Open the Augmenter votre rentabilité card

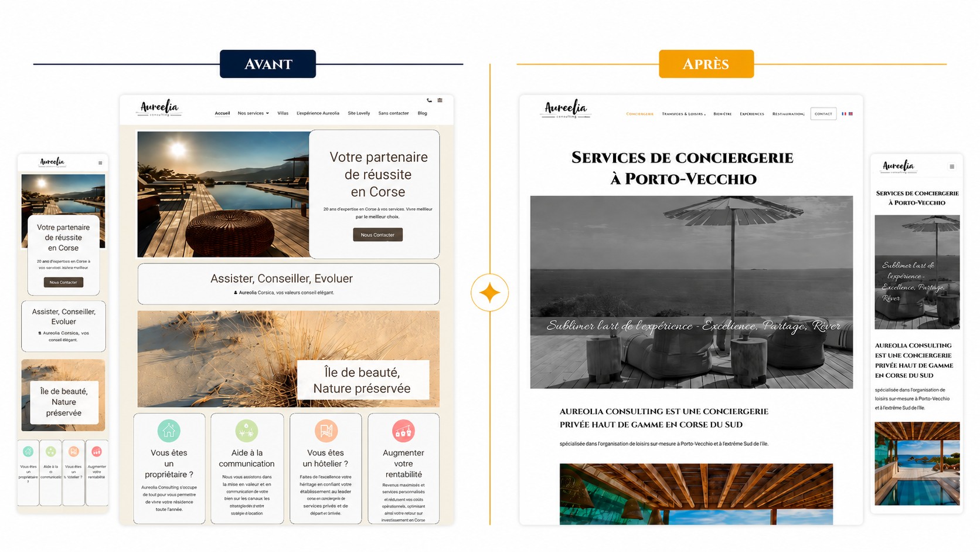tap(403, 468)
